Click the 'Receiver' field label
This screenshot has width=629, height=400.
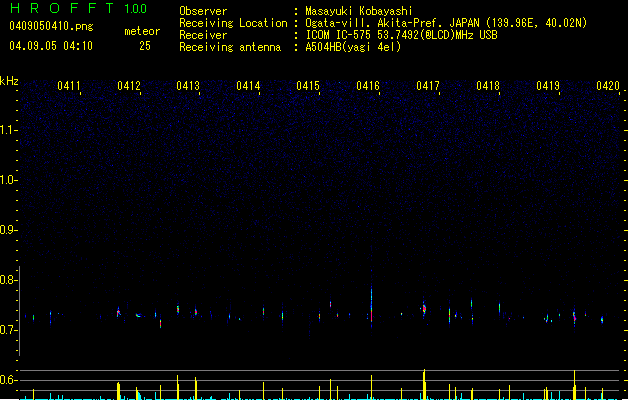coord(203,35)
